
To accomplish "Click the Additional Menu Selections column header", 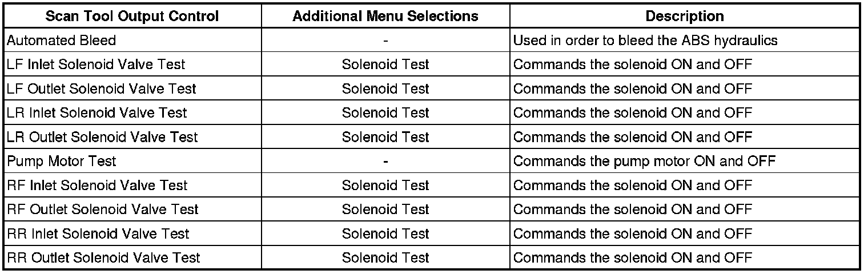I will [x=385, y=16].
